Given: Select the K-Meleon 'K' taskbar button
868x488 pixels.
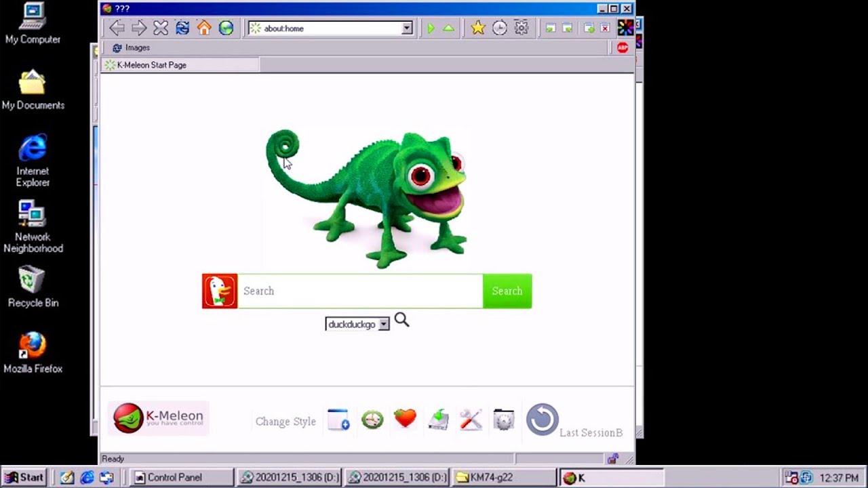Looking at the screenshot, I should (x=612, y=477).
